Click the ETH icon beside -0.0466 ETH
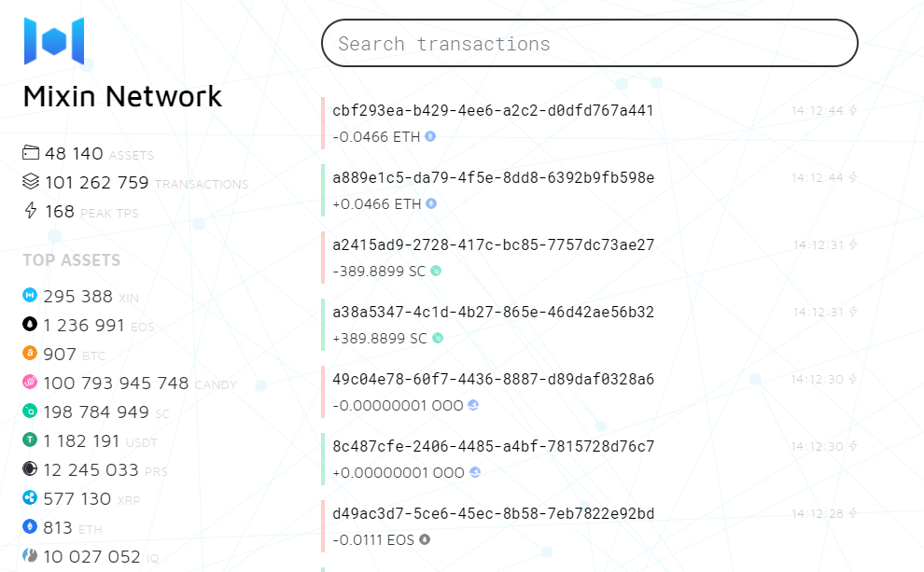The image size is (924, 572). pyautogui.click(x=430, y=136)
